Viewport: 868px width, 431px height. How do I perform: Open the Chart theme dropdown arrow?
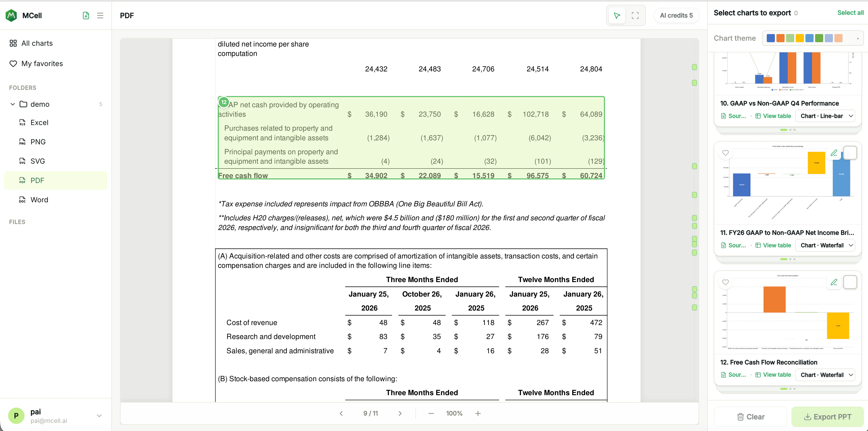click(858, 38)
